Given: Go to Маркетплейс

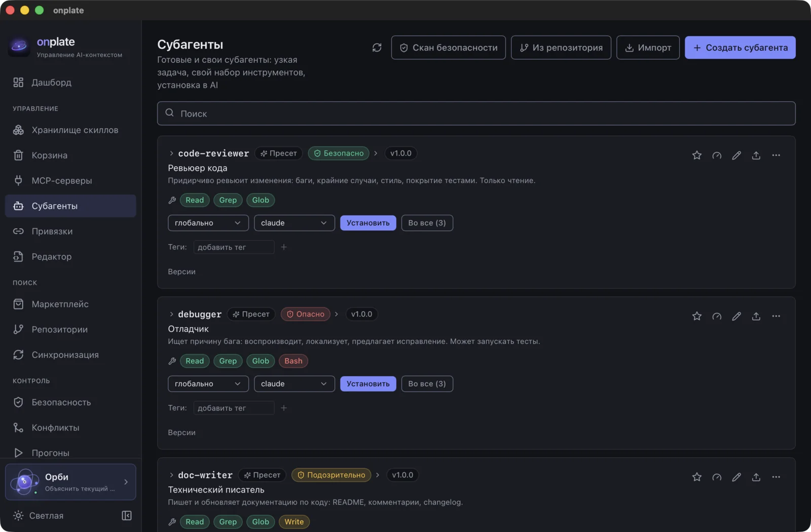Looking at the screenshot, I should 70,305.
